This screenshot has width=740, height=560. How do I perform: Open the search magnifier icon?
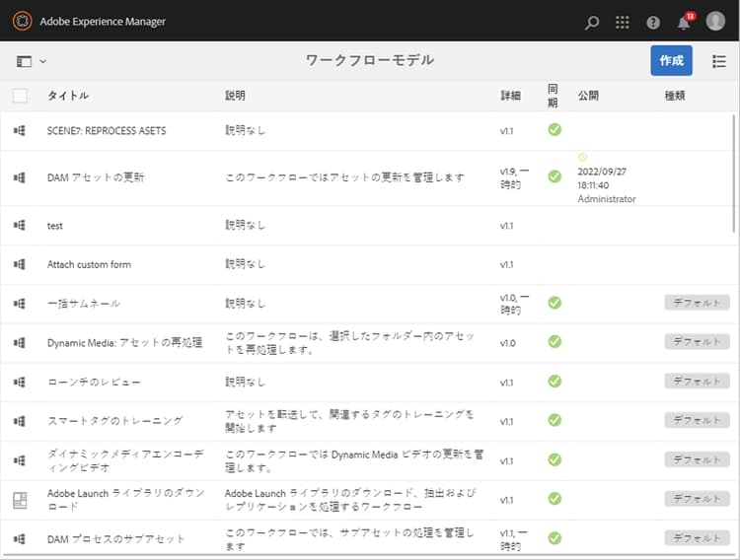(591, 22)
